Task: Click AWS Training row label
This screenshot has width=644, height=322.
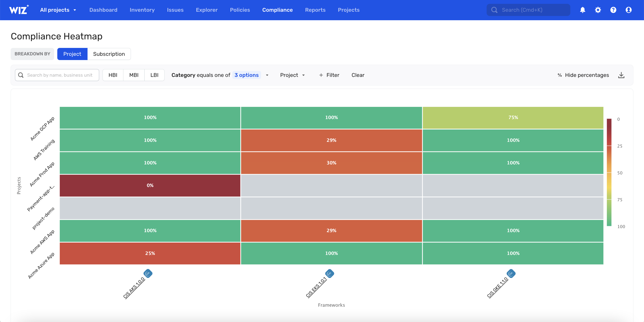Action: point(44,150)
